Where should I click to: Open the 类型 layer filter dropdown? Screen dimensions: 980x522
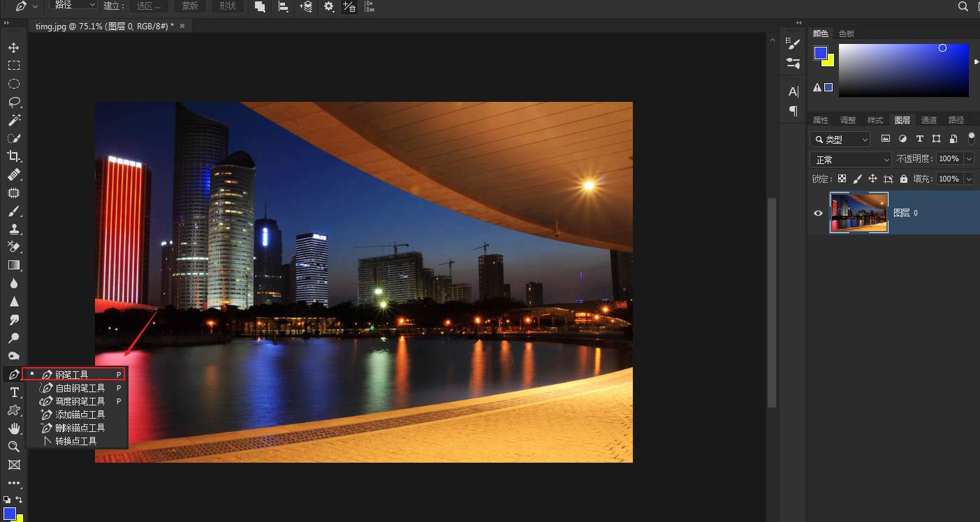point(841,139)
